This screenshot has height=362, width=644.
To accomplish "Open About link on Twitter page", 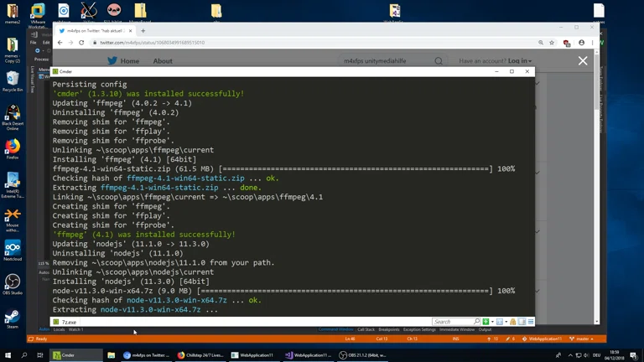I will point(163,60).
